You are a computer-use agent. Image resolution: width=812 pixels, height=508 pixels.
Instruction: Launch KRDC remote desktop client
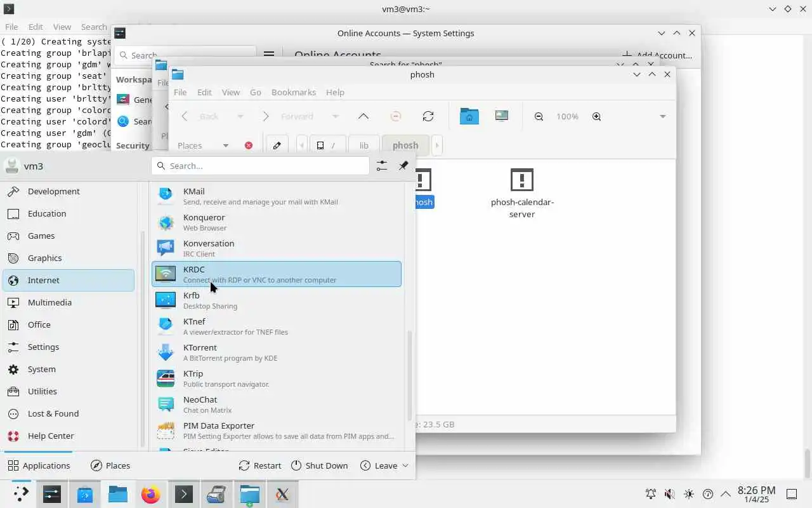277,274
